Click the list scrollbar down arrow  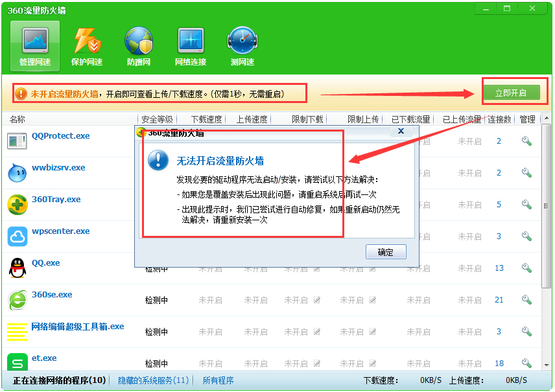[547, 365]
